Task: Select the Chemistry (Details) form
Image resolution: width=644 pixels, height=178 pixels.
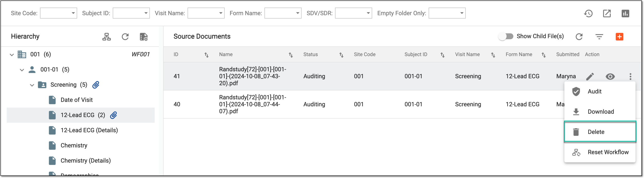Action: 86,161
